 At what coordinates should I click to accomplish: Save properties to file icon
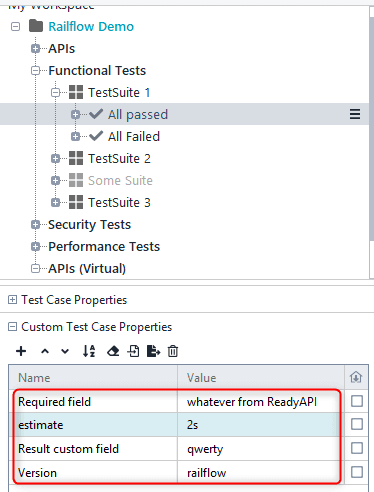[x=153, y=351]
